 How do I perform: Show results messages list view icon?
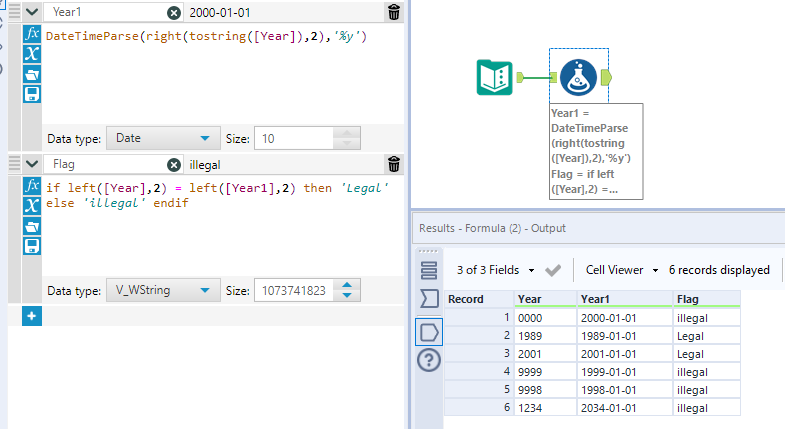[429, 270]
